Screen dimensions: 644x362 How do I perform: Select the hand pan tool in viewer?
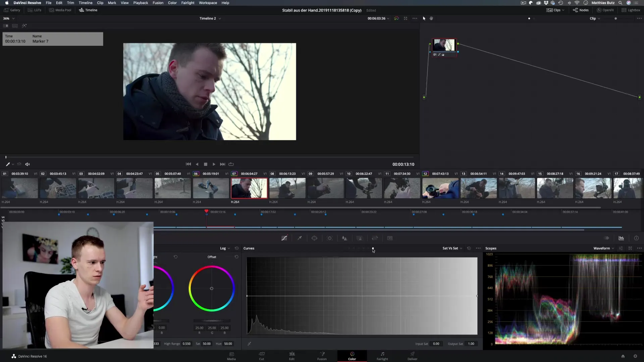431,18
